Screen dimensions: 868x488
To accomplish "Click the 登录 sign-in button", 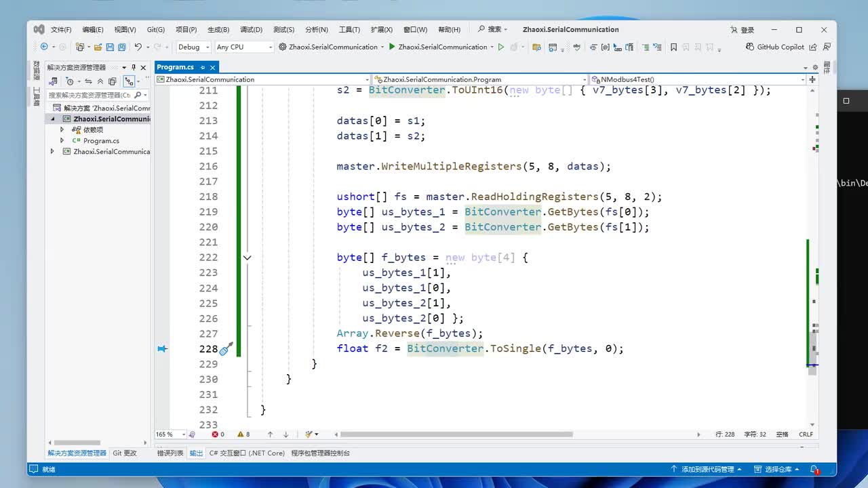I will point(743,30).
